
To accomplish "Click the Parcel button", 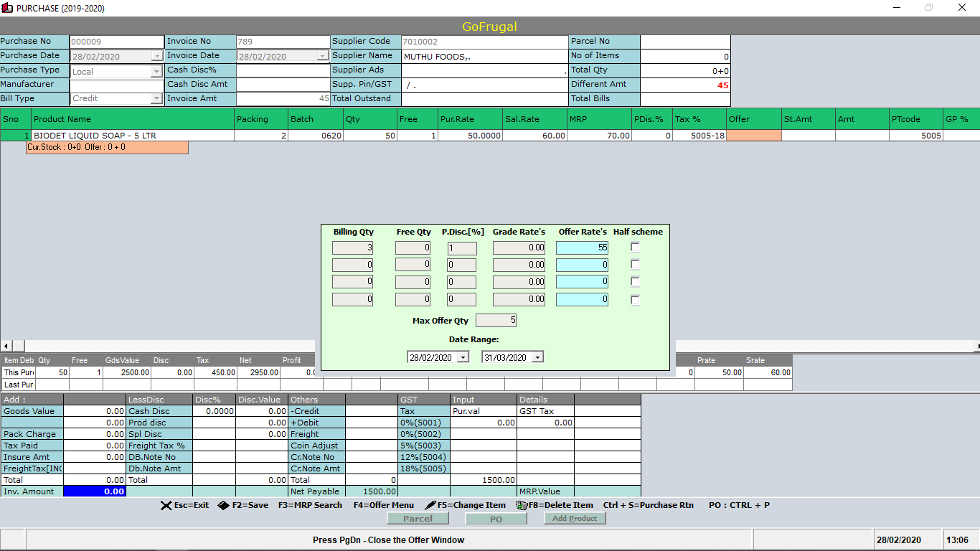I will (418, 519).
